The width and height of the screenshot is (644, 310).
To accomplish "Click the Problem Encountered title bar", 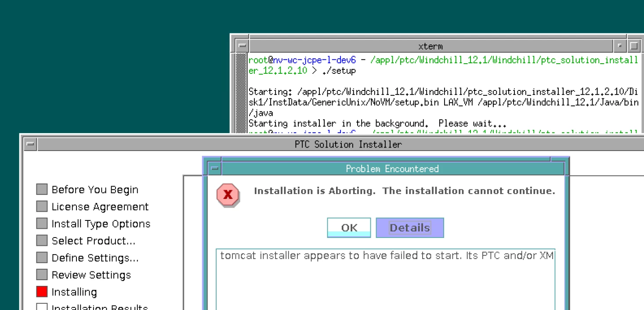I will click(392, 169).
